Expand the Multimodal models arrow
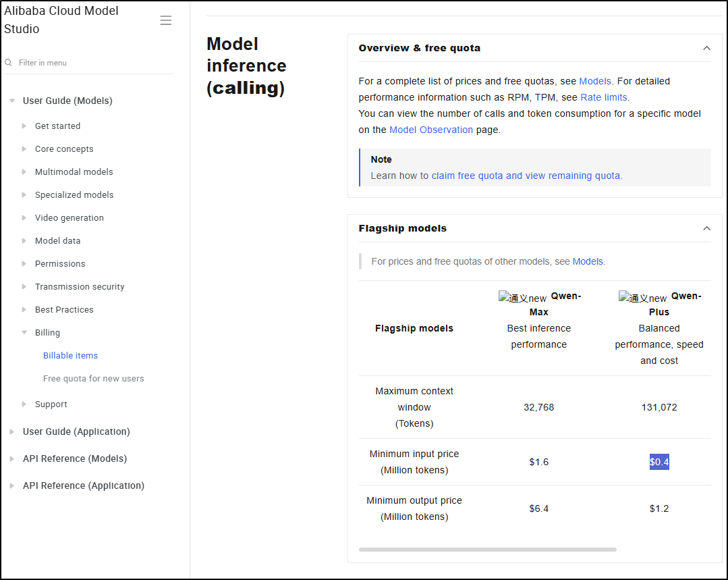 click(24, 172)
